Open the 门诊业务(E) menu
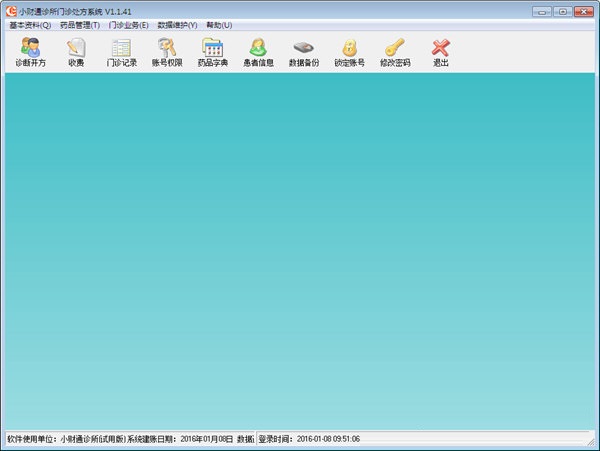This screenshot has height=451, width=600. coord(129,25)
